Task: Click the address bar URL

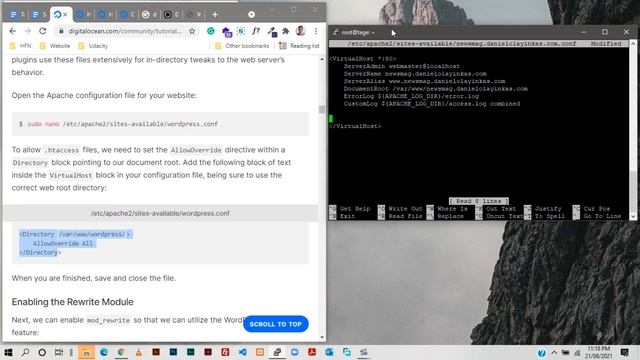Action: tap(125, 31)
